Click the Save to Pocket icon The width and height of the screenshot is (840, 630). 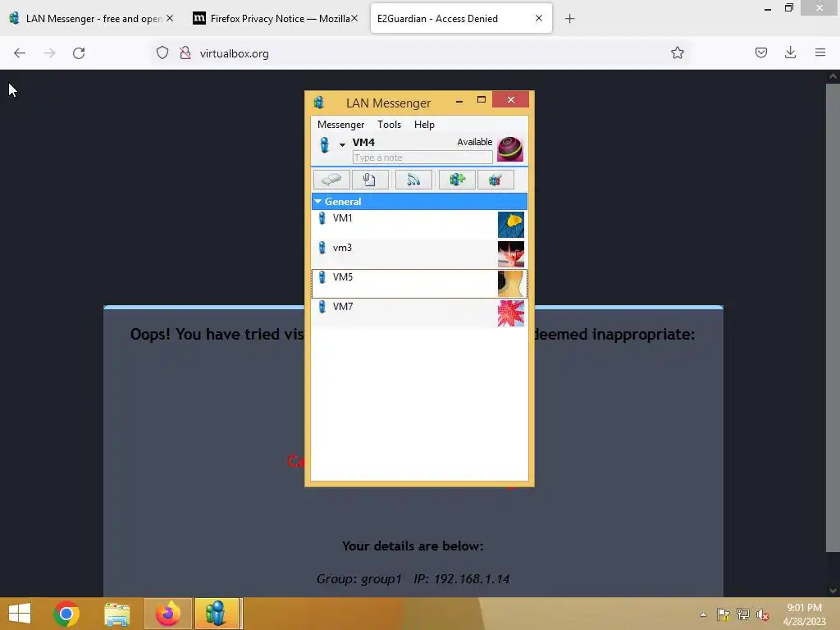(x=760, y=52)
